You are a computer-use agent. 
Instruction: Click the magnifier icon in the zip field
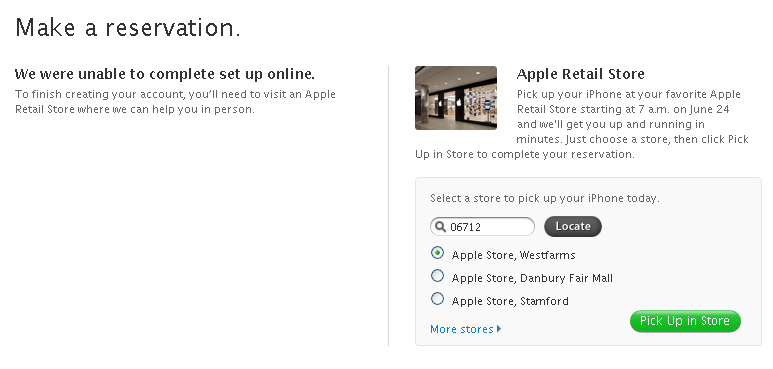pyautogui.click(x=441, y=227)
